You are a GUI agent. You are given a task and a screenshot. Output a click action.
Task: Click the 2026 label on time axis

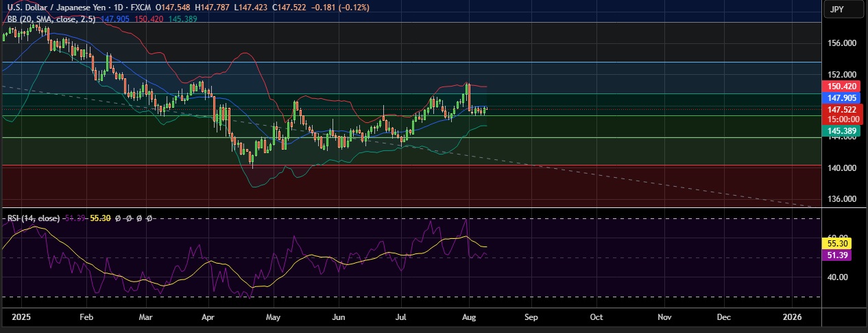pos(792,318)
